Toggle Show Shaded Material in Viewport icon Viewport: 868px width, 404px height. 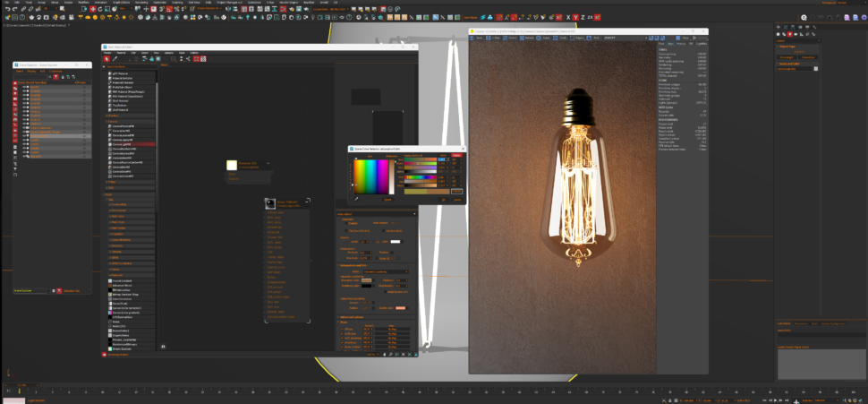point(157,59)
